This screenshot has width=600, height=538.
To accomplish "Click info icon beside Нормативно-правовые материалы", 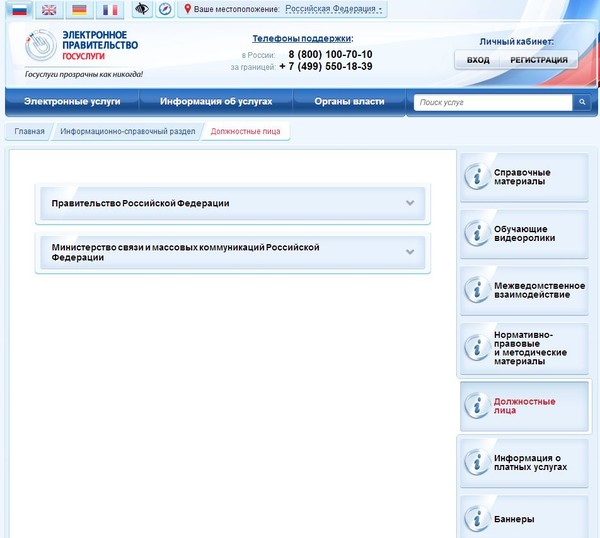I will (x=476, y=348).
